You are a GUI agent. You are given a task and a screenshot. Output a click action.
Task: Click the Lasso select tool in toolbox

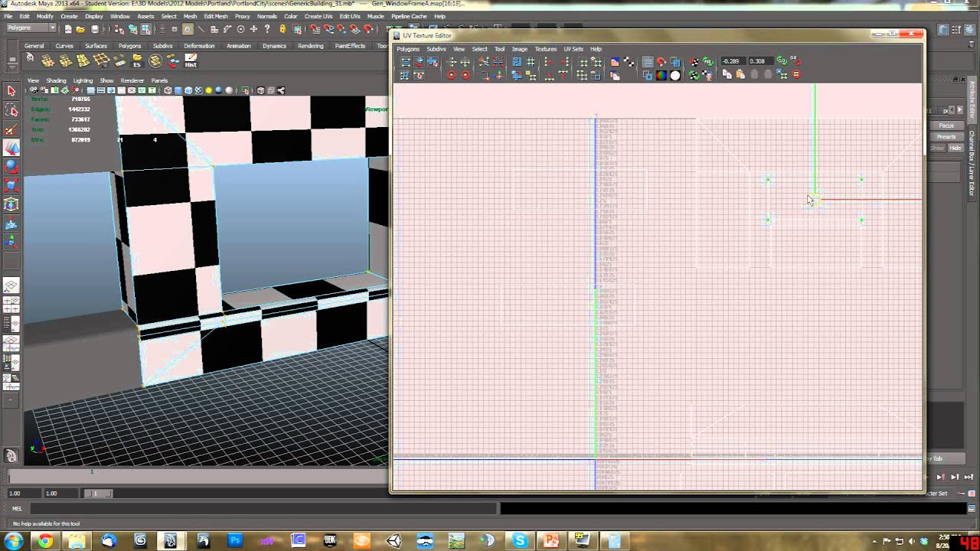(11, 110)
